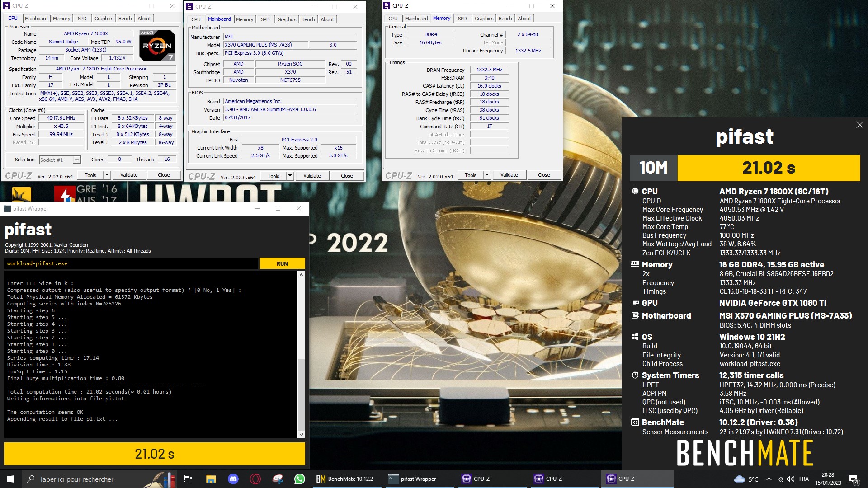This screenshot has height=488, width=868.
Task: Click the yellow 21.02 s result bar in pifast
Action: (x=155, y=454)
